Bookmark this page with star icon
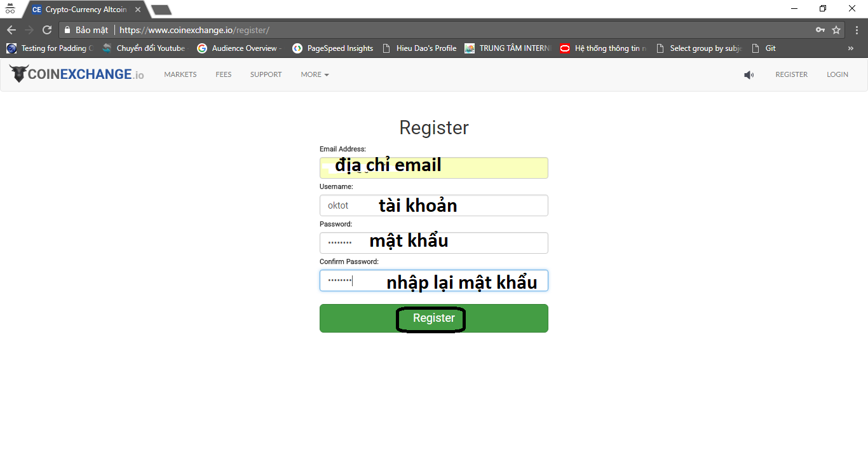 tap(836, 30)
